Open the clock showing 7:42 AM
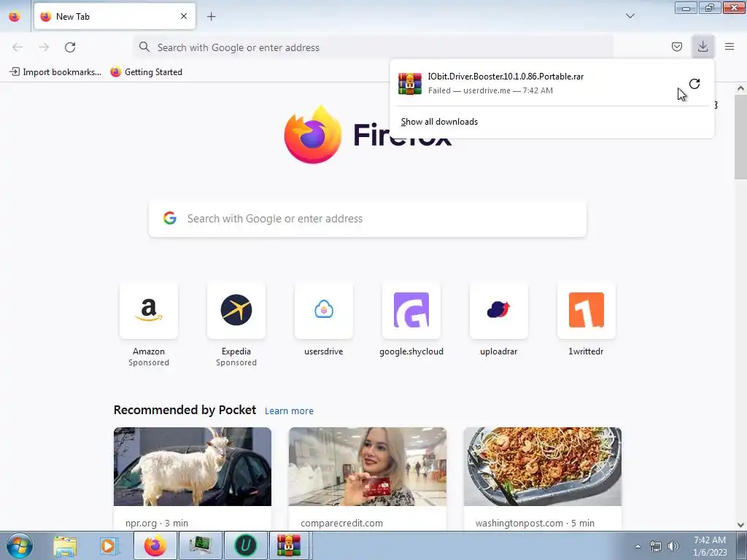Screen dimensions: 747x560 710,546
